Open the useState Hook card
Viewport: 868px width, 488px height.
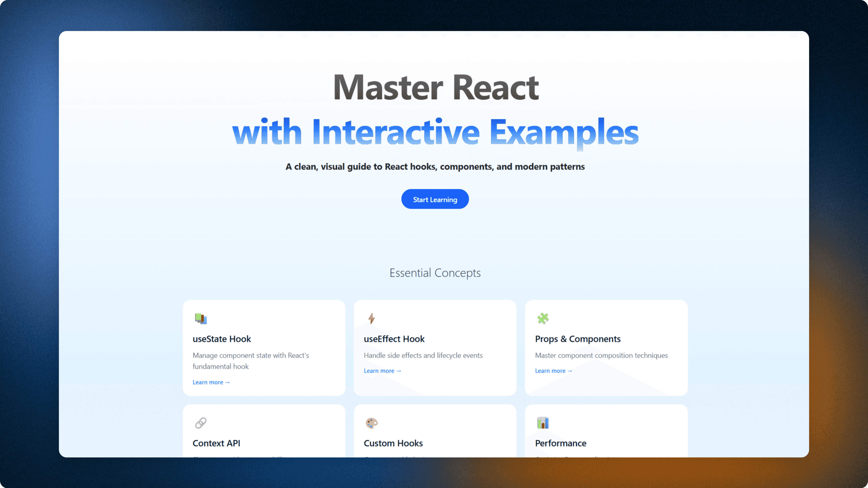pyautogui.click(x=264, y=348)
